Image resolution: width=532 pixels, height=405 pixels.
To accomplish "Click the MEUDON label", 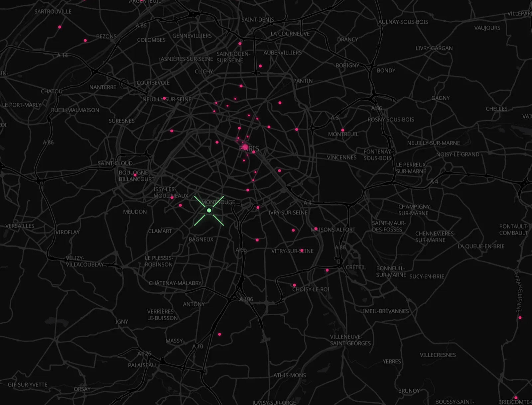I will [135, 212].
